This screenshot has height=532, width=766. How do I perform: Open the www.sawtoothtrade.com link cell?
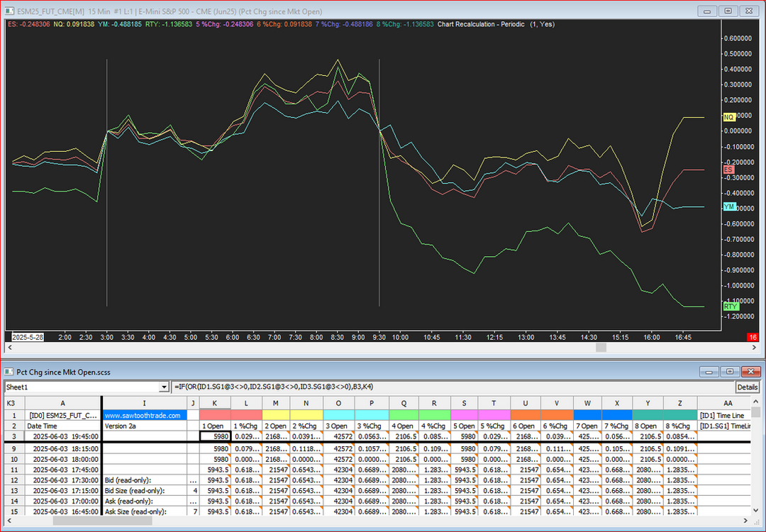[145, 415]
